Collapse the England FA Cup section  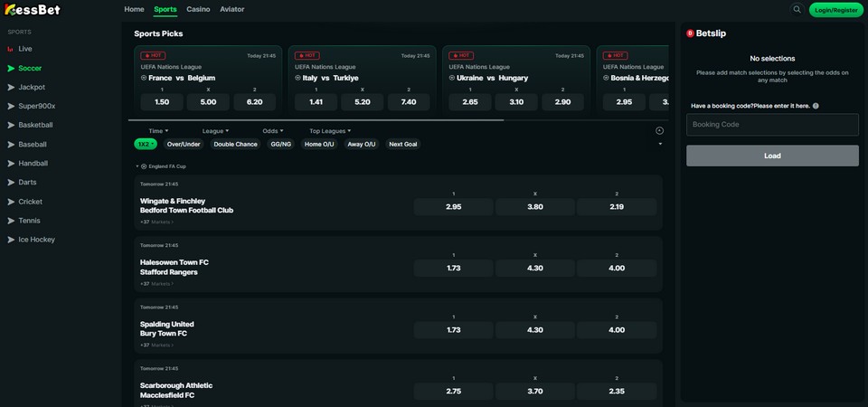[137, 166]
